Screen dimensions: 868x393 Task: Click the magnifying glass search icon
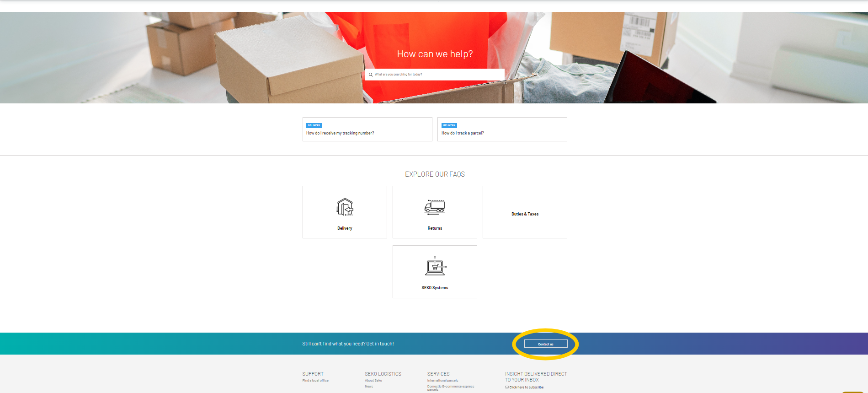click(371, 75)
